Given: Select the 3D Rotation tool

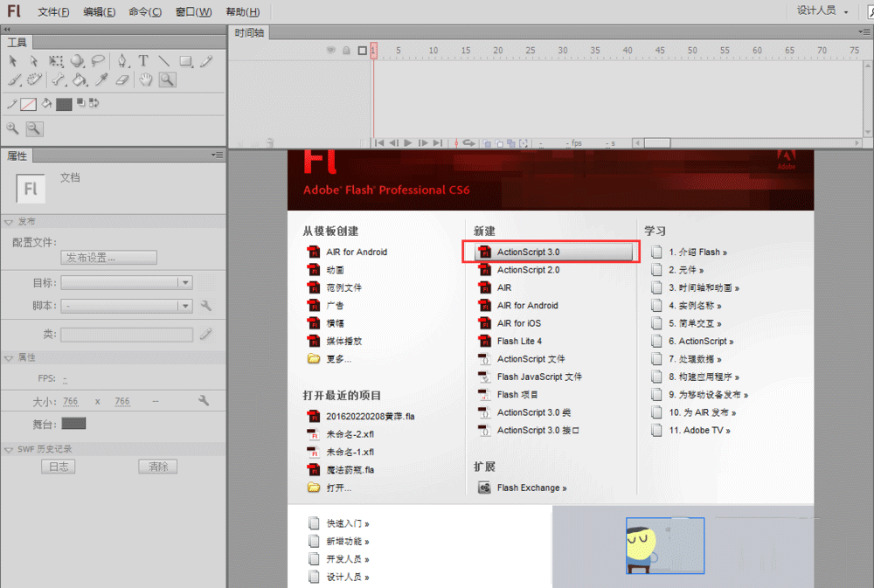Looking at the screenshot, I should click(78, 61).
